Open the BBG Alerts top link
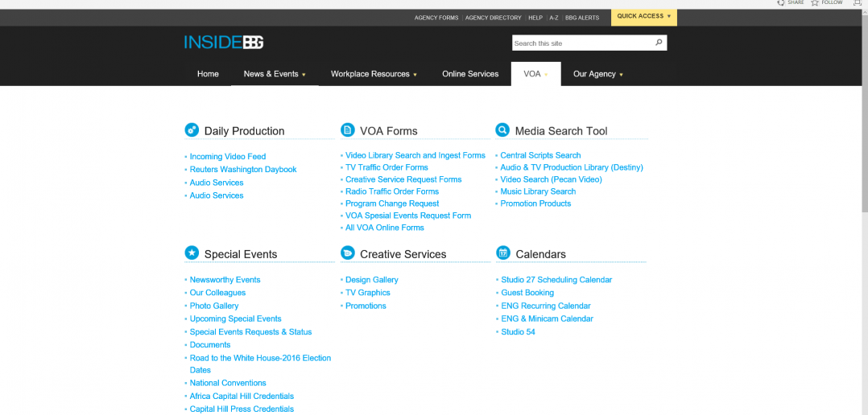868x415 pixels. click(x=582, y=18)
